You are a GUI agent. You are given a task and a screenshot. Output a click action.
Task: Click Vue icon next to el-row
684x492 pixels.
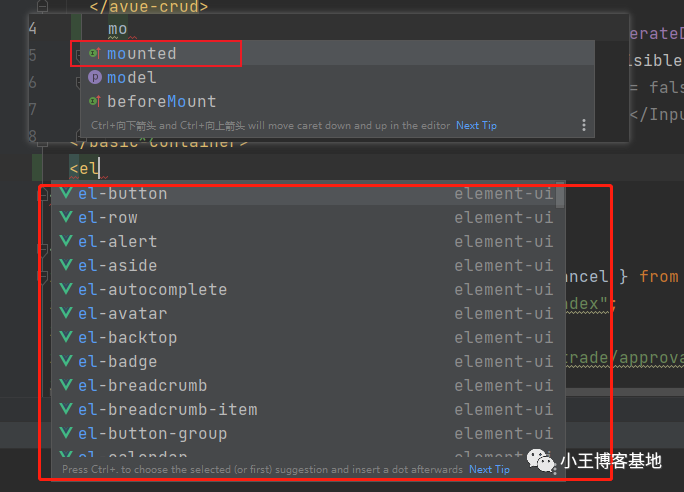(66, 217)
